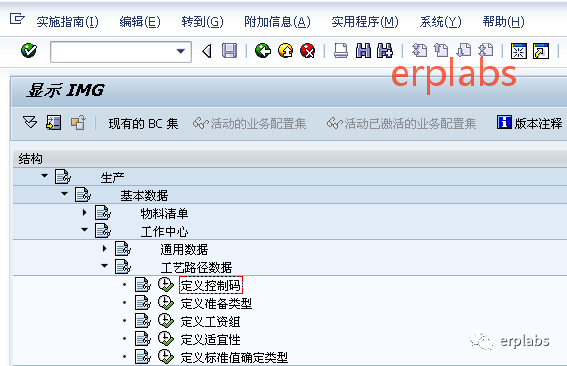
Task: Open the 实用程序(M) menu
Action: pos(365,22)
